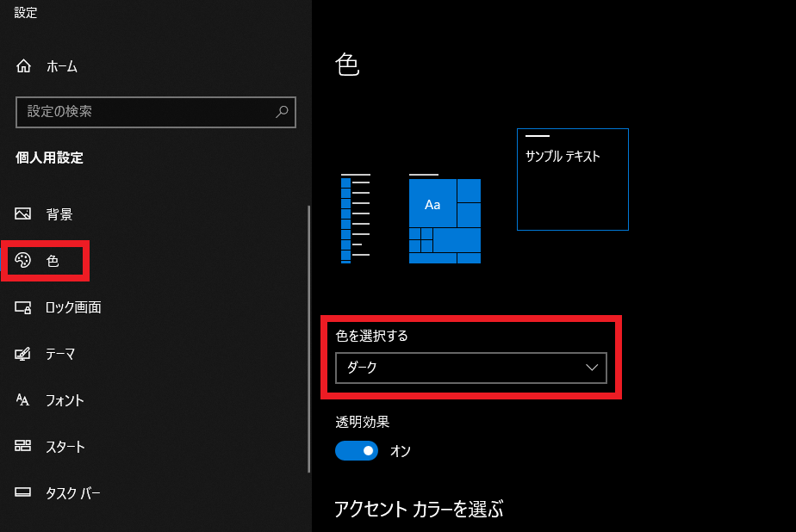Switch to テーマ settings
796x532 pixels.
60,354
